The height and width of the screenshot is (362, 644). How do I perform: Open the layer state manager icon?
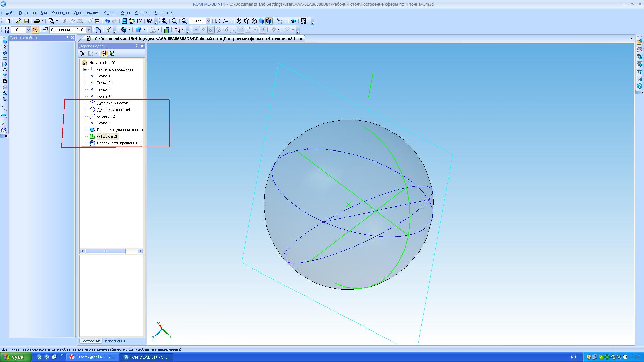tap(45, 30)
